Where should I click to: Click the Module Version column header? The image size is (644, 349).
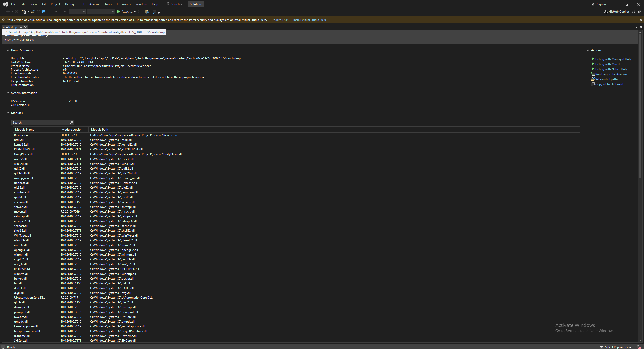pos(72,130)
